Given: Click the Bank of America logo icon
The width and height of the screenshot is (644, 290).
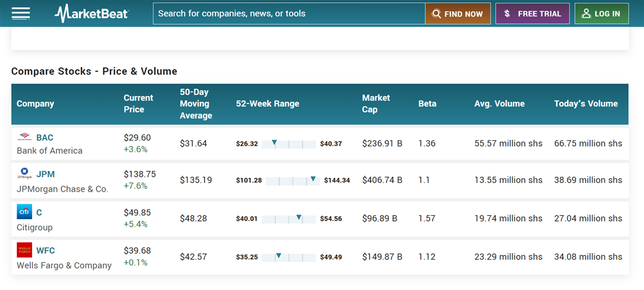Looking at the screenshot, I should point(25,137).
